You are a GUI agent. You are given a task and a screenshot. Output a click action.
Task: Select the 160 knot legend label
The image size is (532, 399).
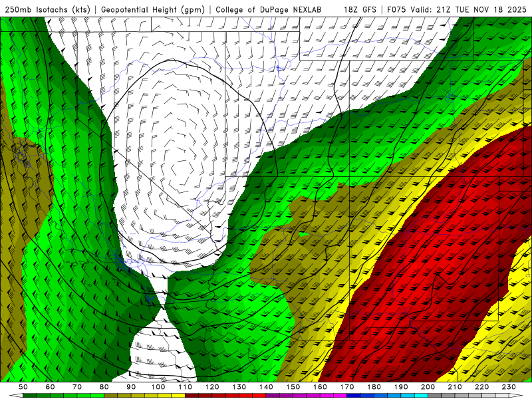(x=321, y=387)
